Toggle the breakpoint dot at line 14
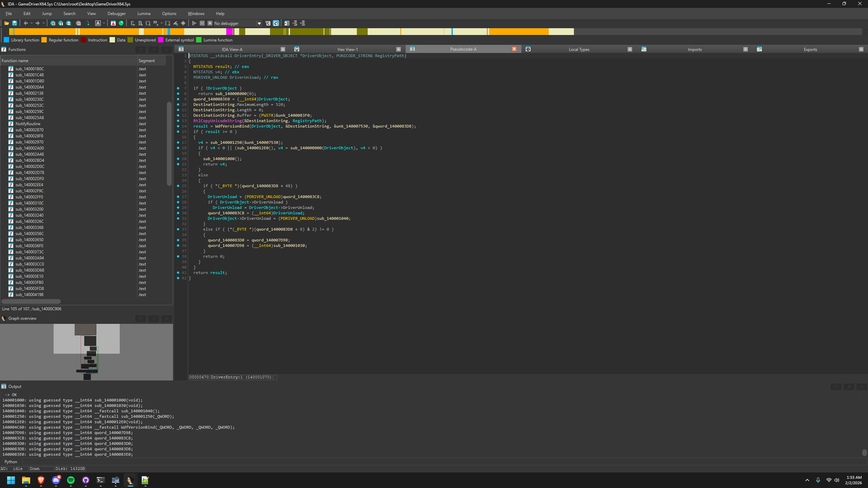The width and height of the screenshot is (868, 488). [178, 126]
